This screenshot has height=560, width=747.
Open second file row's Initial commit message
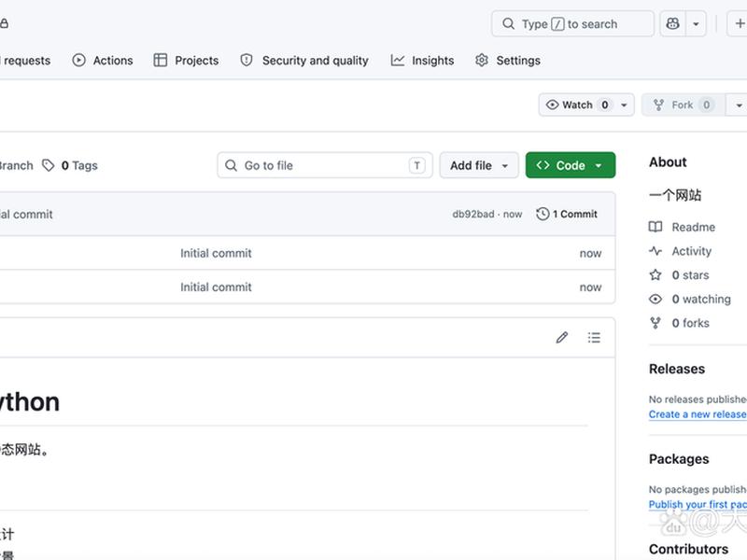[216, 287]
